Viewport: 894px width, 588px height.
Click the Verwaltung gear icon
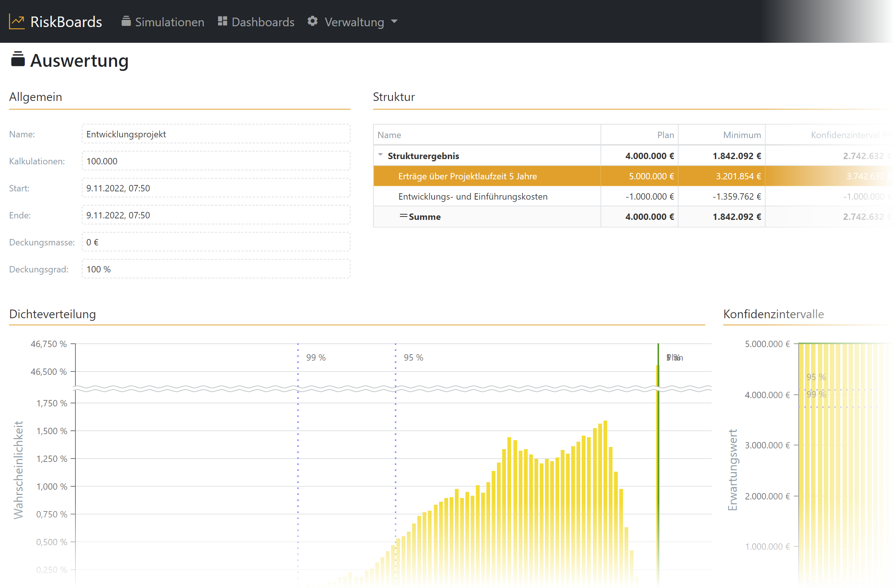pyautogui.click(x=313, y=21)
